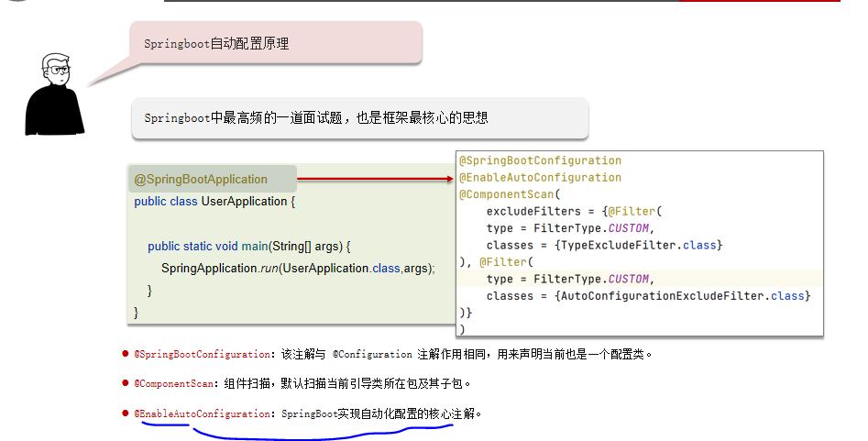Click the cartoon teacher figure with glasses
868x441 pixels.
coord(54,94)
